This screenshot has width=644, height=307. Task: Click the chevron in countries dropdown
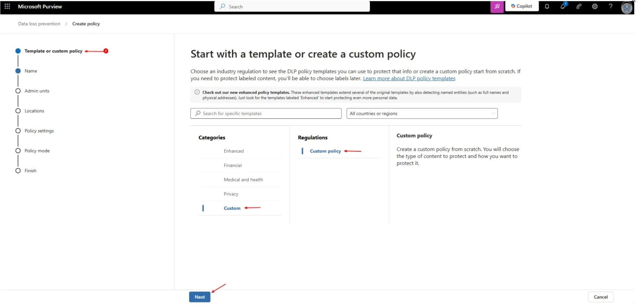click(x=493, y=113)
